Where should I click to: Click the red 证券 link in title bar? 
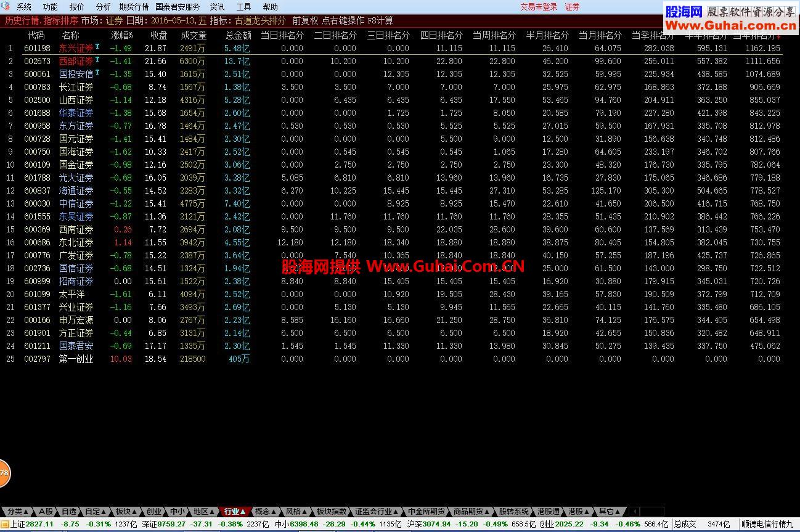point(573,7)
